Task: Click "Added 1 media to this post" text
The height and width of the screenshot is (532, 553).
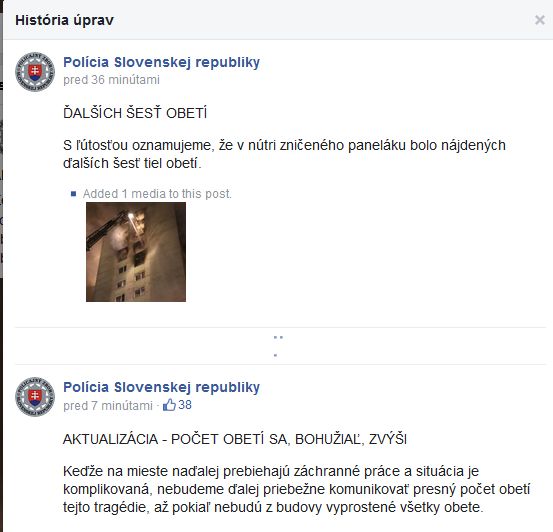Action: (157, 194)
